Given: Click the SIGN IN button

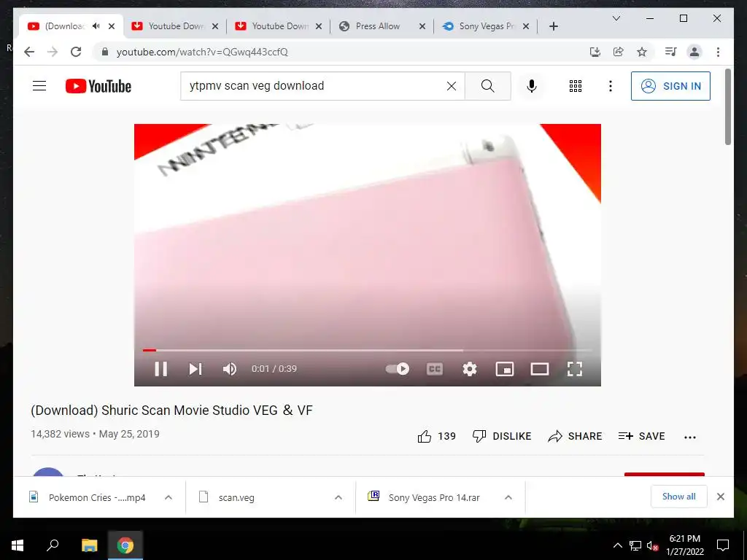Looking at the screenshot, I should 670,86.
